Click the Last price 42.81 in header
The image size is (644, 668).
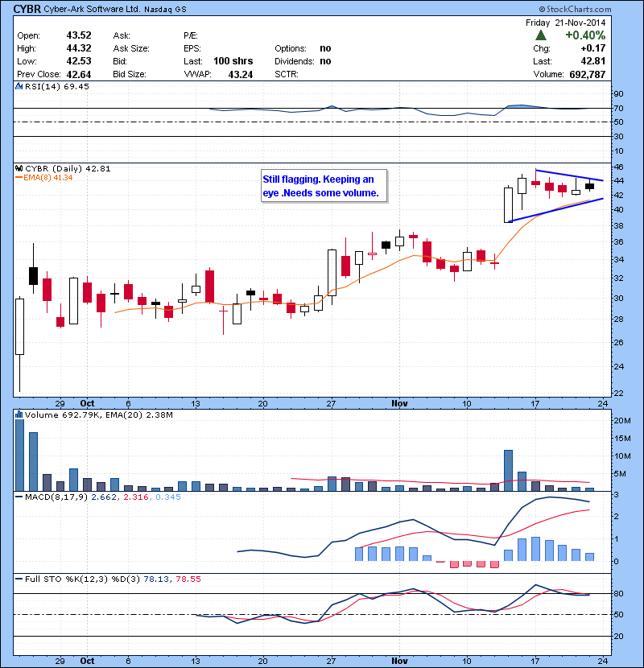pos(593,61)
